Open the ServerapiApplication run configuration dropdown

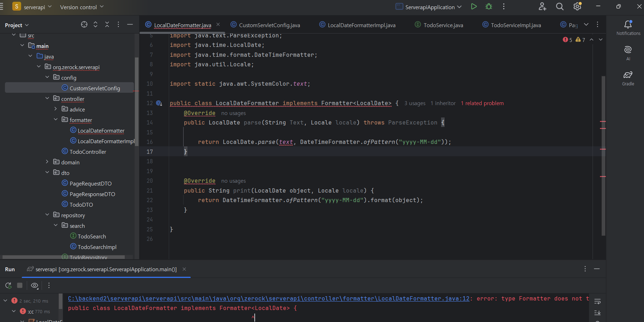coord(429,7)
